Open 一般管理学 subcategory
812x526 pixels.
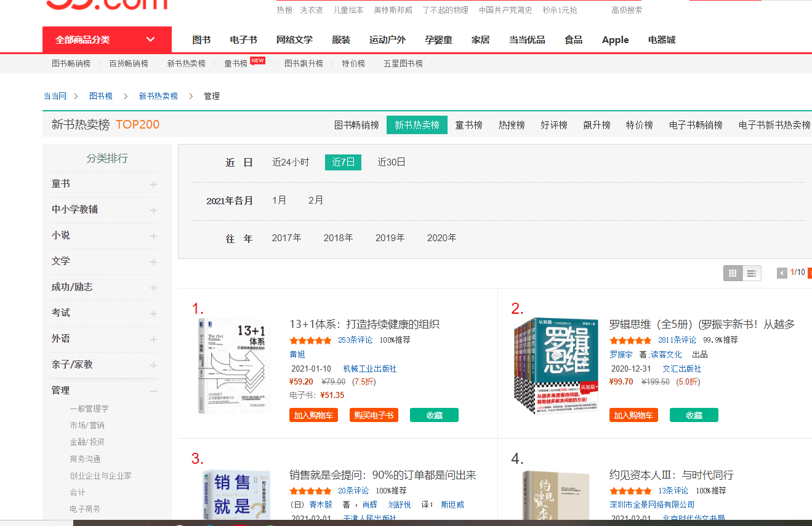(89, 408)
